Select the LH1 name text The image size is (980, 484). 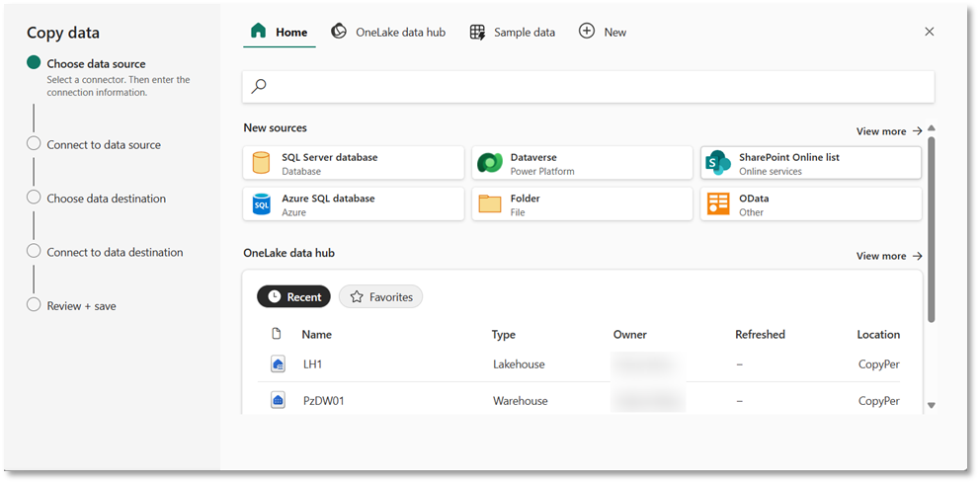click(312, 364)
